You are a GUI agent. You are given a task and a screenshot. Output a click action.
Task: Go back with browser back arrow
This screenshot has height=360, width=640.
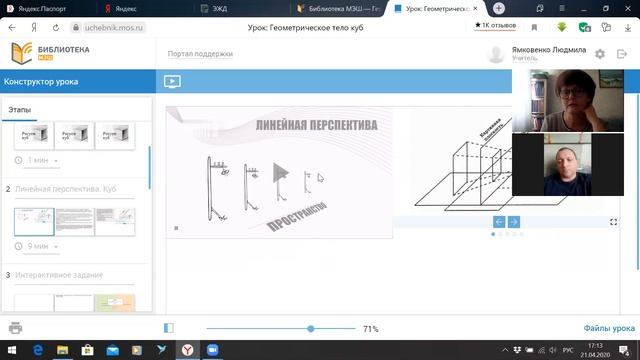[12, 28]
